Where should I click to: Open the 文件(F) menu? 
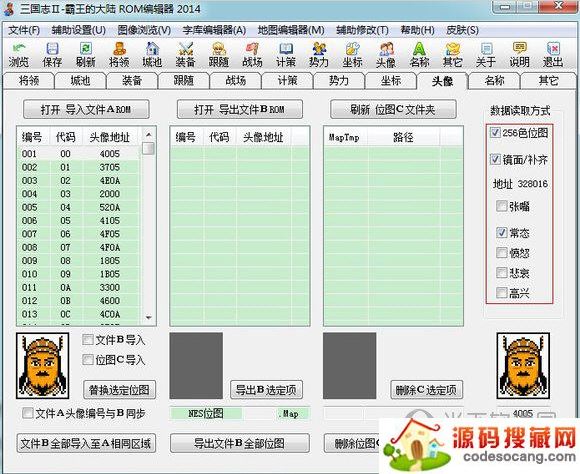[x=24, y=30]
